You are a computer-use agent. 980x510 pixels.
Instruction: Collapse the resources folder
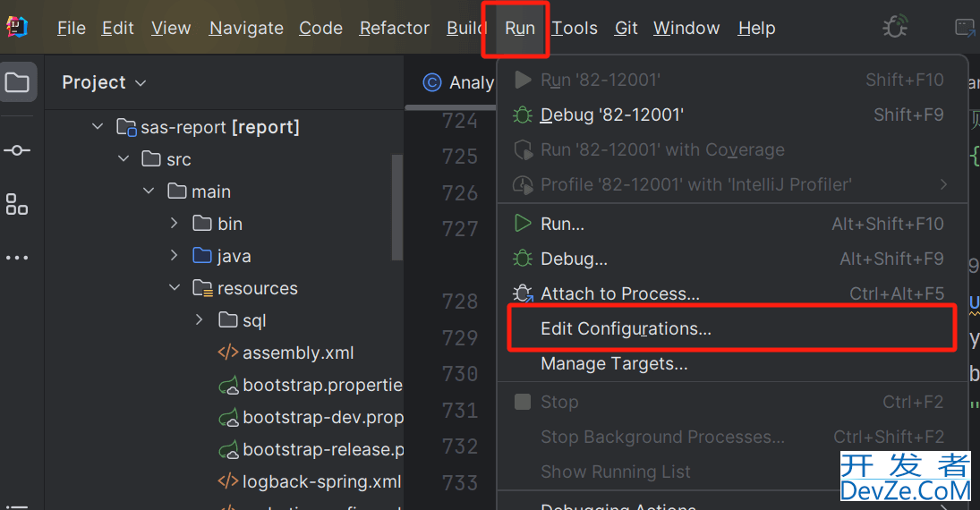[x=175, y=288]
